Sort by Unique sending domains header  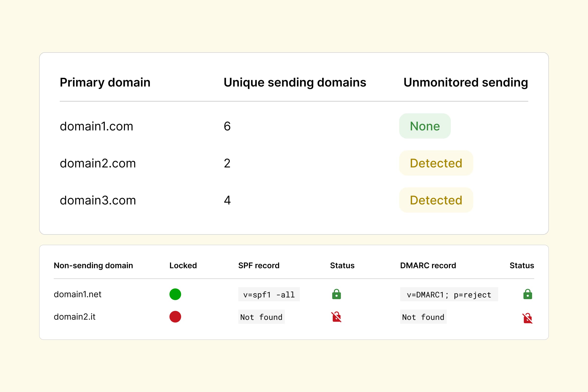[x=295, y=82]
